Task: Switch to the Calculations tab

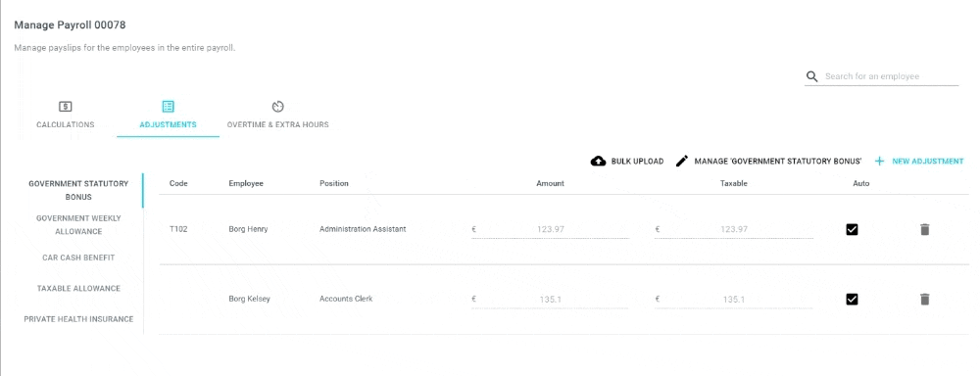Action: tap(65, 114)
